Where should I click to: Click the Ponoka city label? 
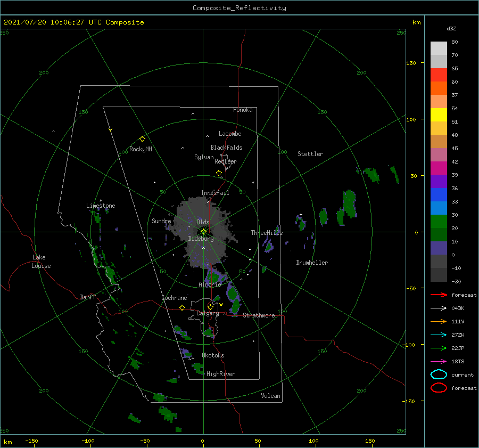point(243,110)
